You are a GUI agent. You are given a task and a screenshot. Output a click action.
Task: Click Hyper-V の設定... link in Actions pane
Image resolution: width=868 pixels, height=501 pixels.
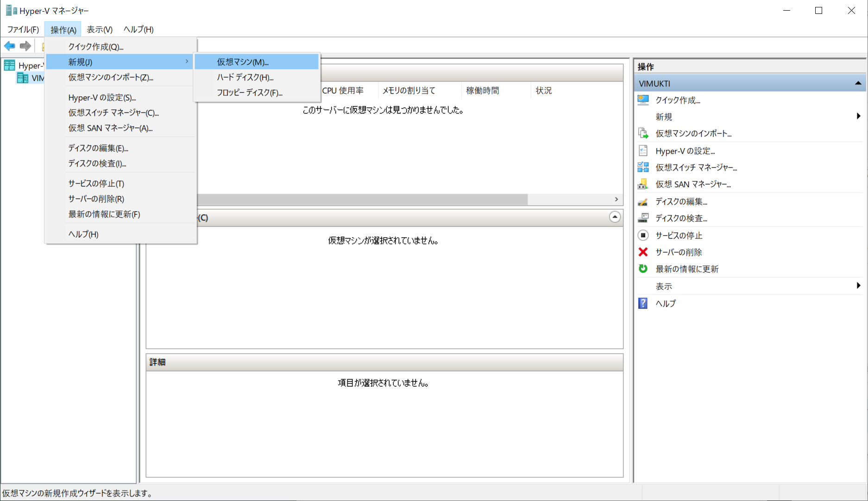(x=685, y=150)
